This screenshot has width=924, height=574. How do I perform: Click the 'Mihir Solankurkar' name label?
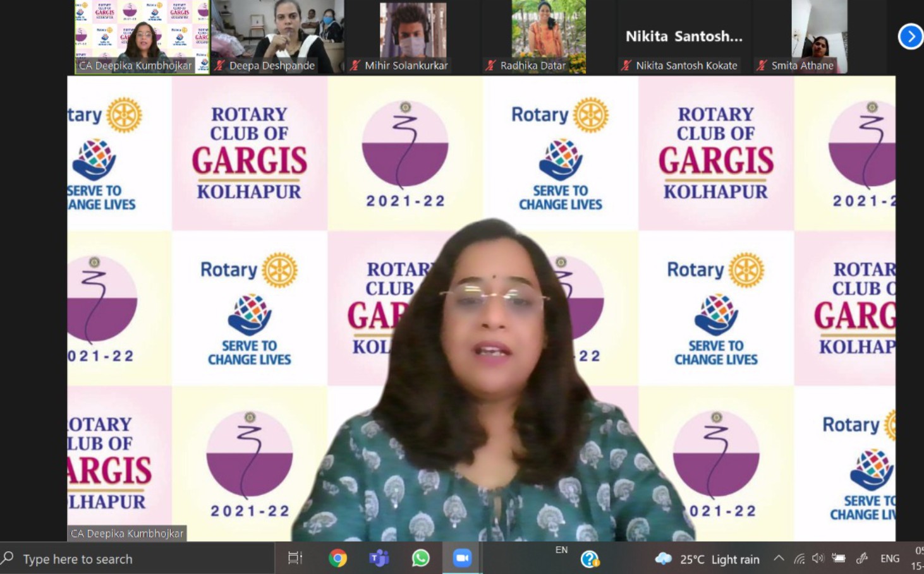coord(406,65)
